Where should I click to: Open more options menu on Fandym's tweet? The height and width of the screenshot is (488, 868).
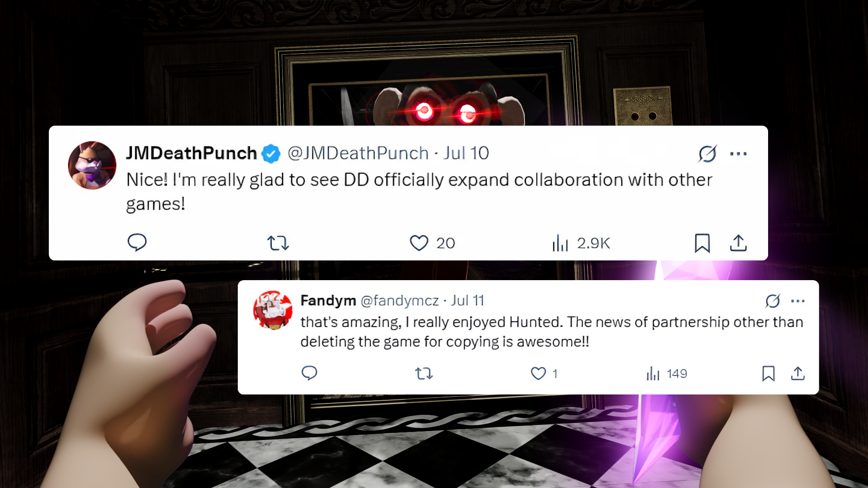pyautogui.click(x=798, y=301)
